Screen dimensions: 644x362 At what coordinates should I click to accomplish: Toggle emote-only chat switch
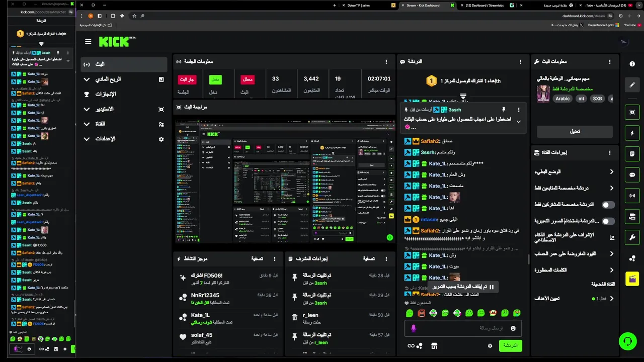pos(608,221)
